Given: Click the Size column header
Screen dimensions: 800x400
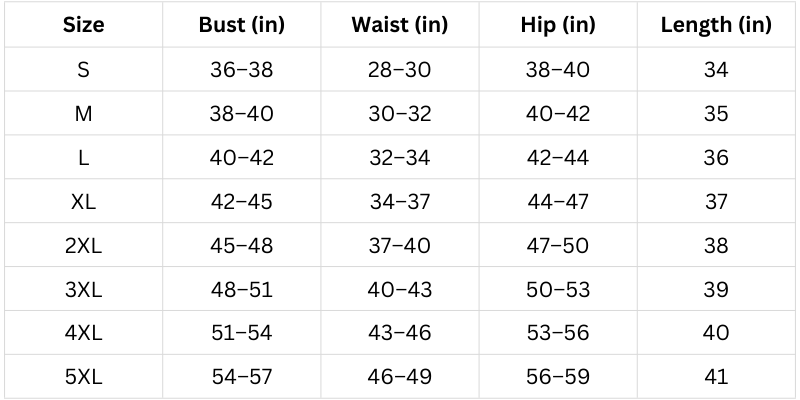Looking at the screenshot, I should [x=84, y=25].
